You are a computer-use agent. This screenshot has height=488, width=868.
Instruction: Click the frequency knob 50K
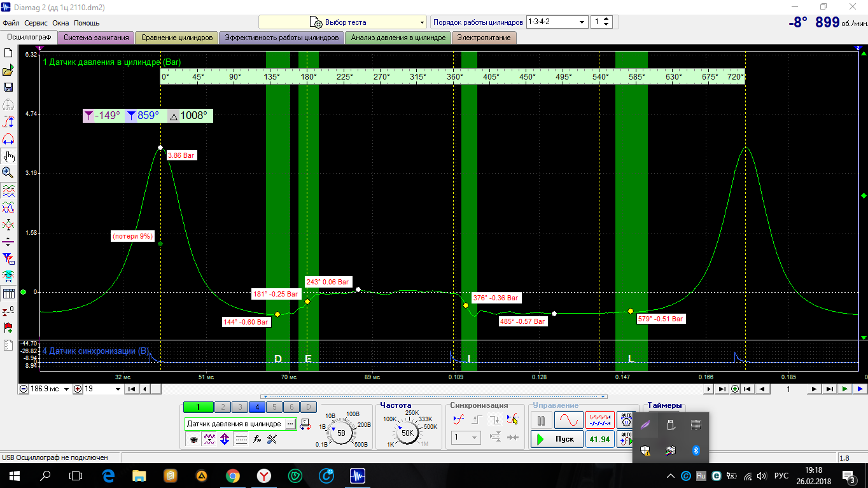pyautogui.click(x=407, y=433)
